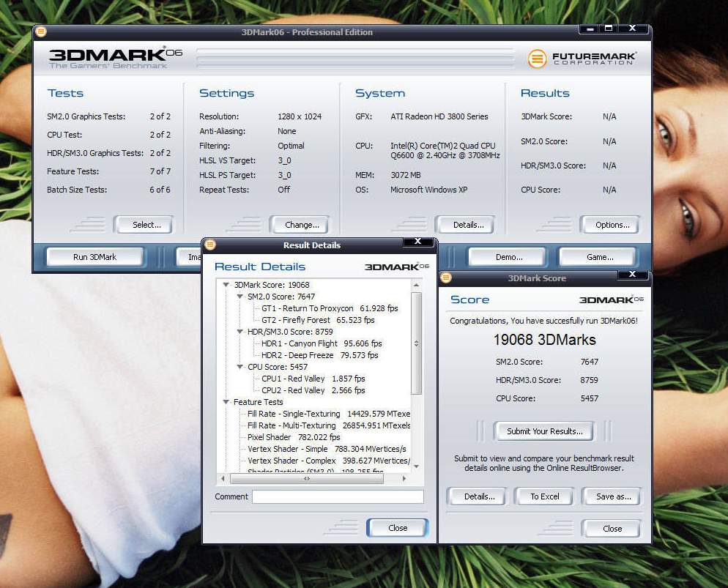
Task: Click horizontal scrollbar right arrow in results tree
Action: [x=404, y=478]
